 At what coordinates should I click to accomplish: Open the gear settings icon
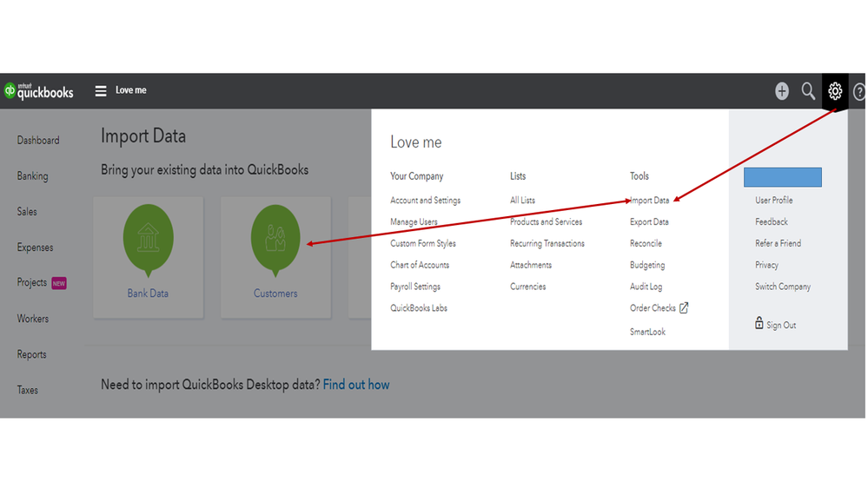(x=835, y=90)
